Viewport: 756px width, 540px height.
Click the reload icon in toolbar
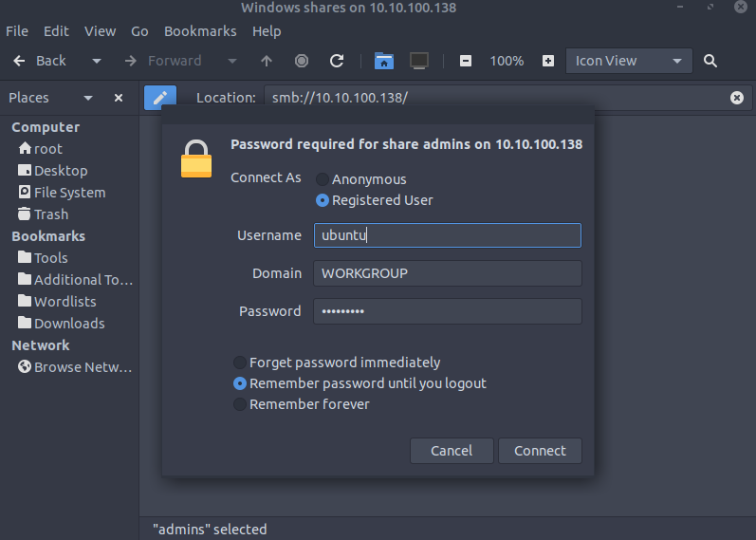[336, 61]
